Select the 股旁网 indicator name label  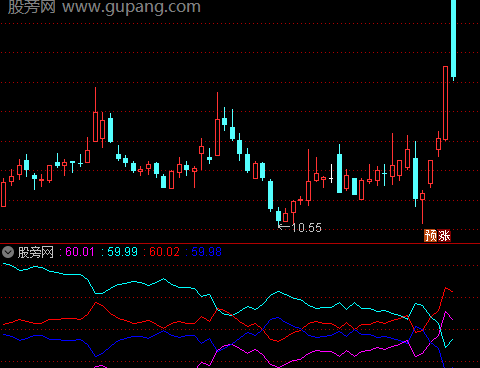pos(36,252)
